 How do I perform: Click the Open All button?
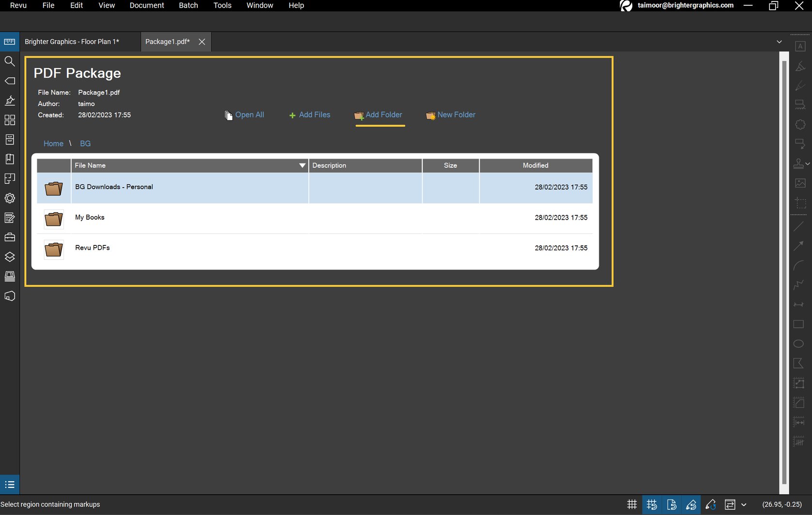click(244, 115)
